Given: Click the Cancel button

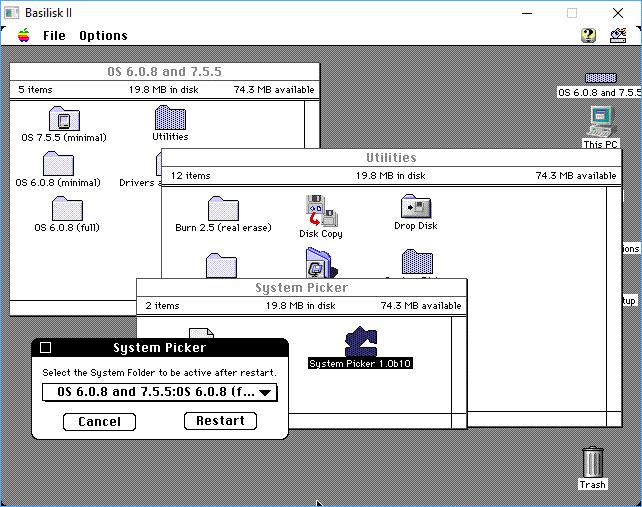Looking at the screenshot, I should point(99,422).
